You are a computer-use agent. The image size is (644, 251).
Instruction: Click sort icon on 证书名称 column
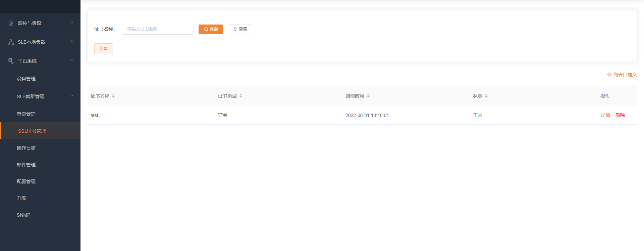(113, 96)
